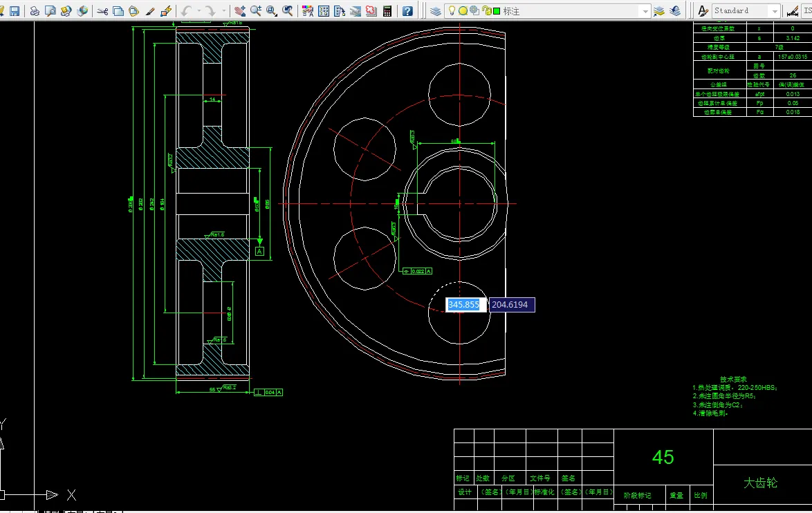Save the drawing with the floppy disk icon

[x=15, y=11]
